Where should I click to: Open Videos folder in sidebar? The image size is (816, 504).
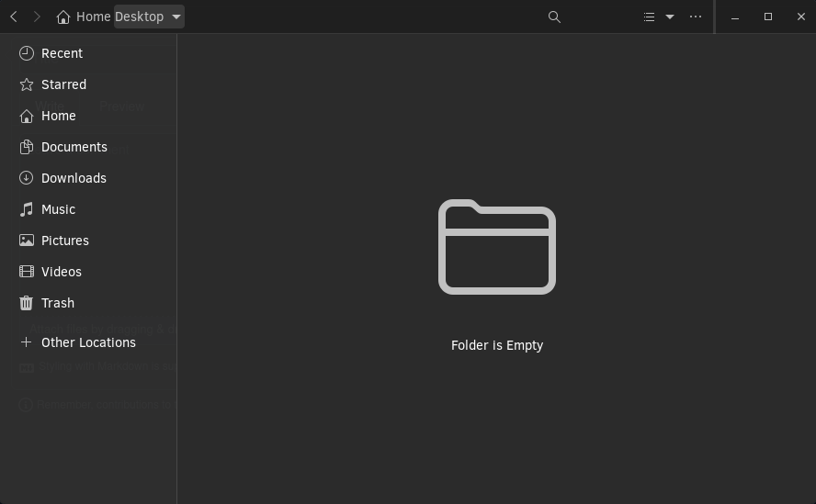(88, 272)
